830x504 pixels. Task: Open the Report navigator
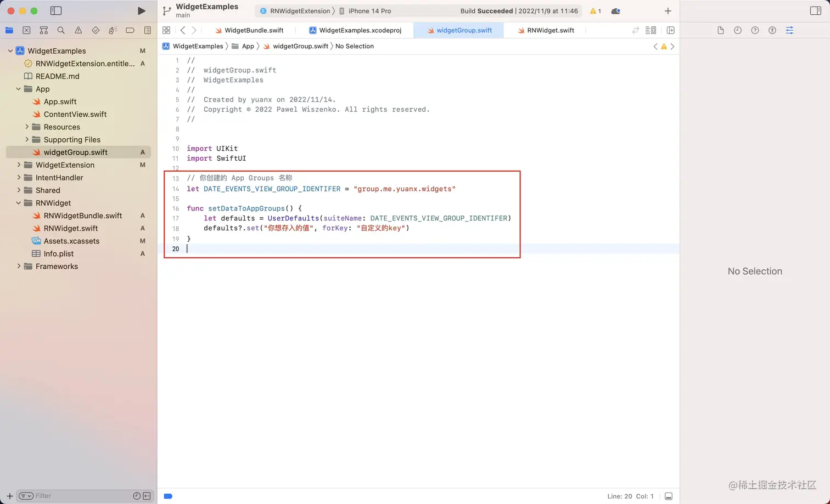(x=148, y=30)
